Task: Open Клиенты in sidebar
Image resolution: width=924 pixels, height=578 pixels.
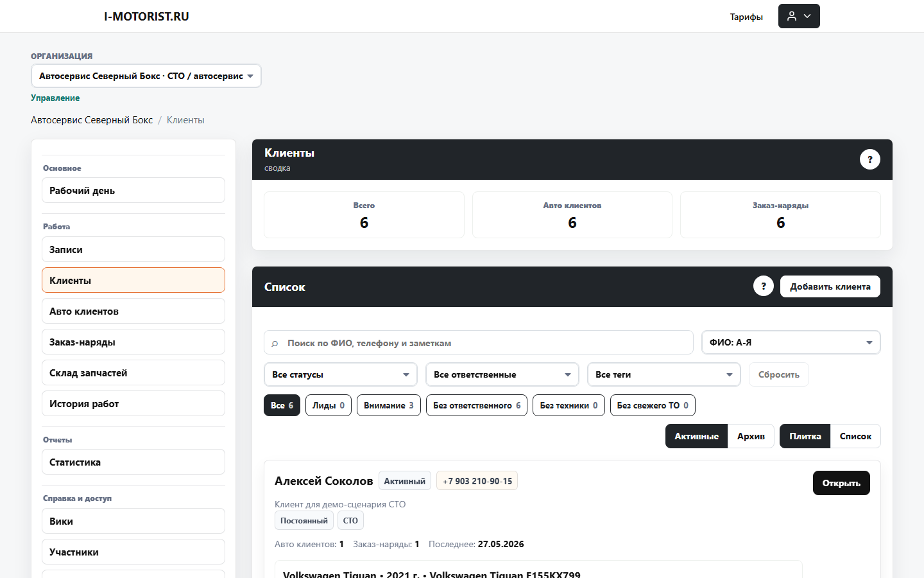Action: coord(133,280)
